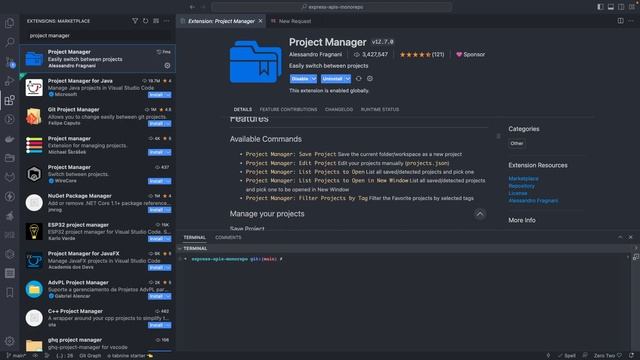Screen dimensions: 640x360
Task: Open Disable button dropdown arrow
Action: coord(314,79)
